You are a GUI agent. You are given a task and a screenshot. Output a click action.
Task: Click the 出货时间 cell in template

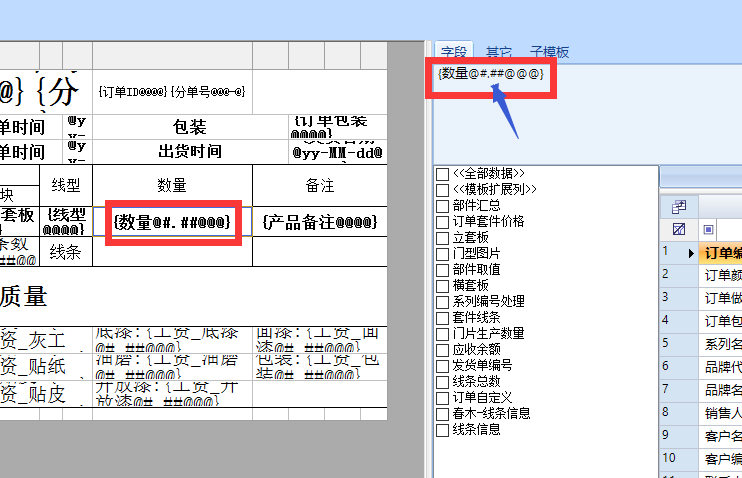tap(189, 152)
